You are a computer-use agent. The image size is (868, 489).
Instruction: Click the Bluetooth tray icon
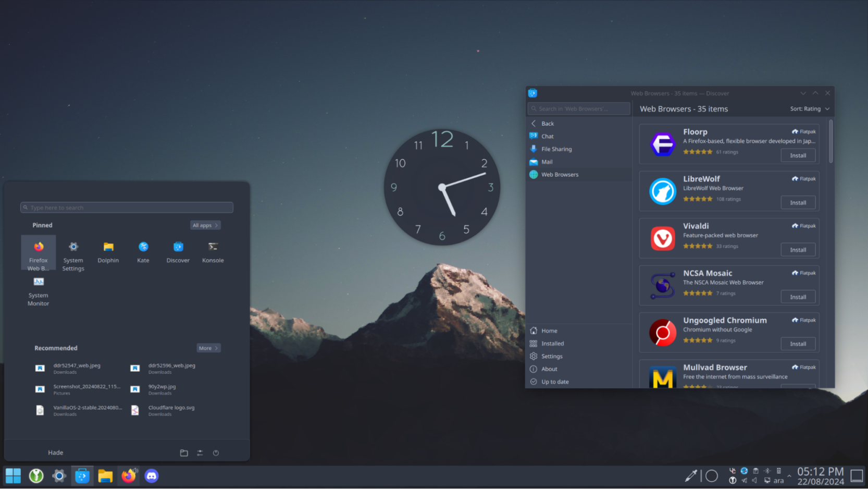767,471
